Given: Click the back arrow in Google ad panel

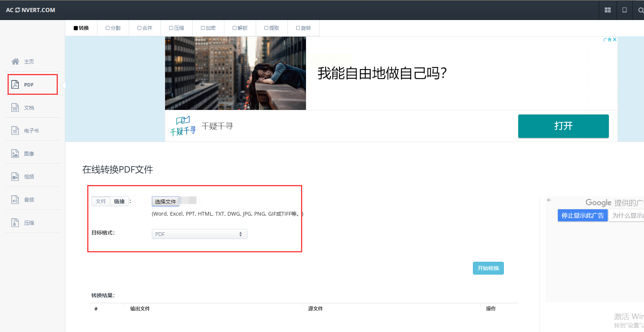Looking at the screenshot, I should coord(549,200).
